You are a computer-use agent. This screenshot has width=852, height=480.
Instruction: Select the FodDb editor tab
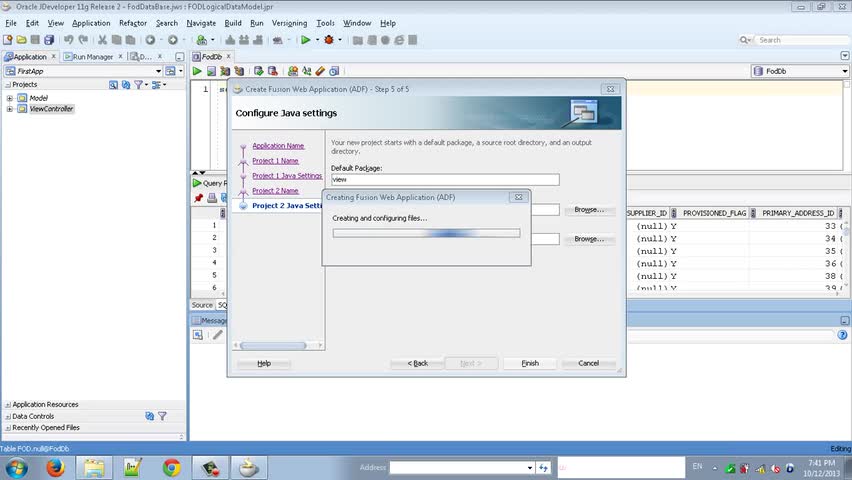(211, 57)
